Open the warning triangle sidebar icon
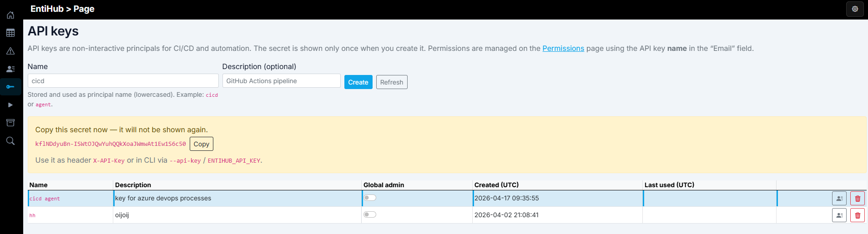The height and width of the screenshot is (234, 868). click(x=10, y=51)
